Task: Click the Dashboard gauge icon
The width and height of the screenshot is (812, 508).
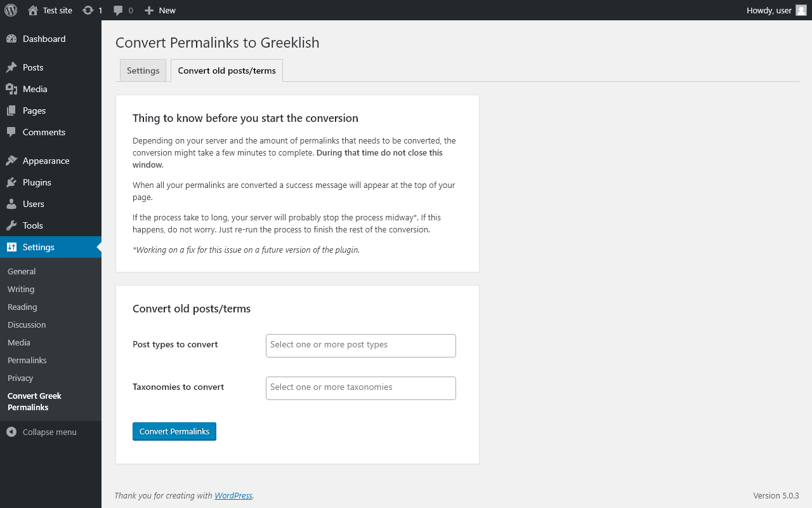Action: [11, 39]
